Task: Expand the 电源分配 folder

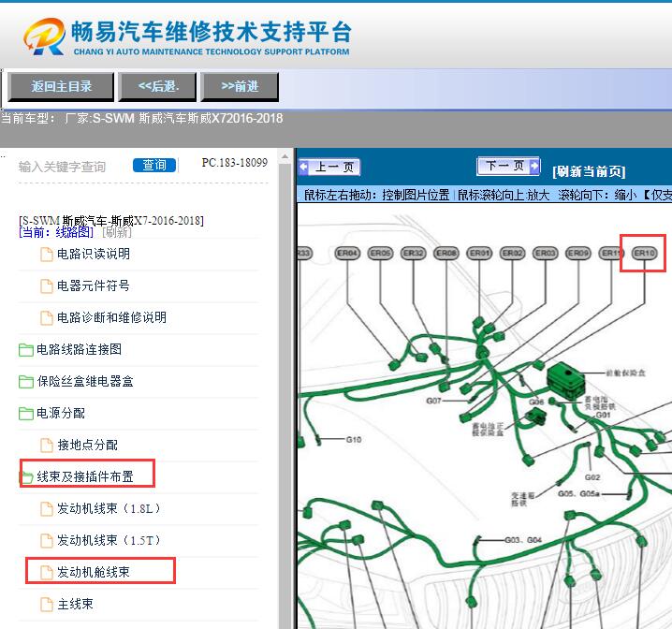Action: (61, 413)
